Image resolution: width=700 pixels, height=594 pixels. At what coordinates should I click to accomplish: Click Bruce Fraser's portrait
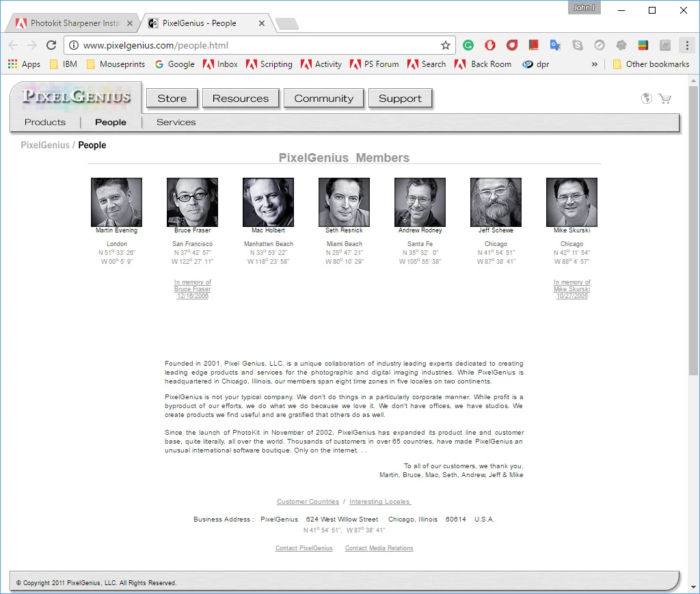[x=192, y=202]
